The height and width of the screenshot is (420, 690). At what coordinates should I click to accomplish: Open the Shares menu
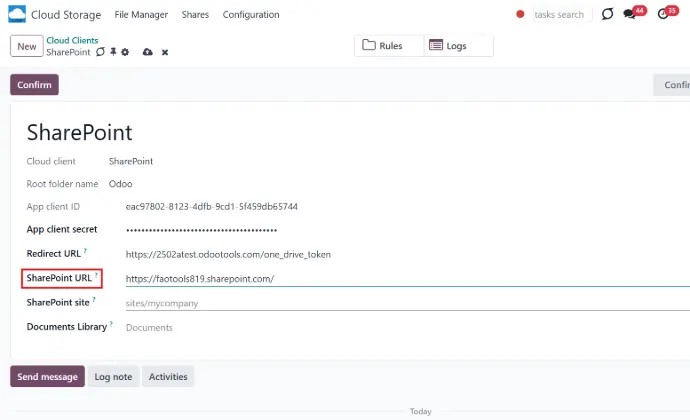pos(195,15)
